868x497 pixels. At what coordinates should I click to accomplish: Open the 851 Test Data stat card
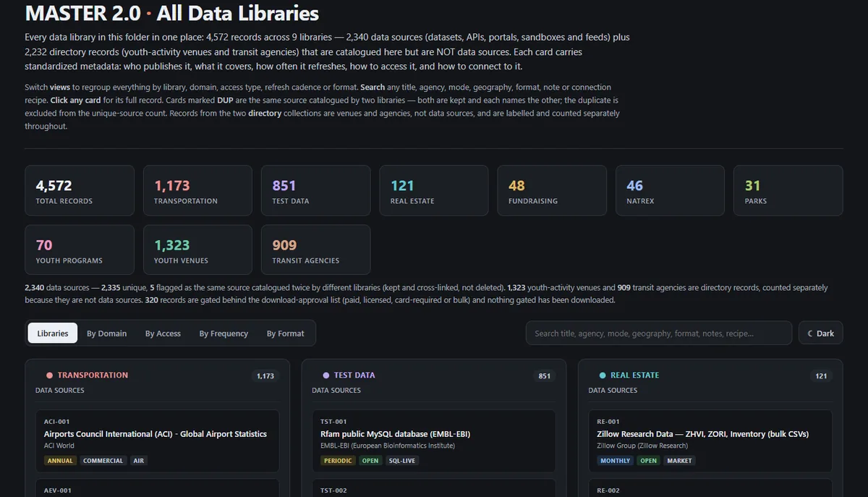click(x=315, y=190)
